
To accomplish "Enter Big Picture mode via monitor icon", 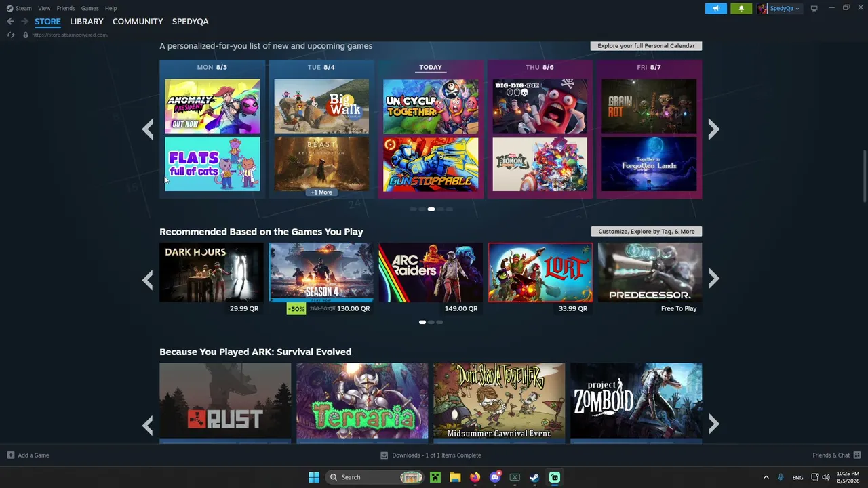I will point(814,8).
